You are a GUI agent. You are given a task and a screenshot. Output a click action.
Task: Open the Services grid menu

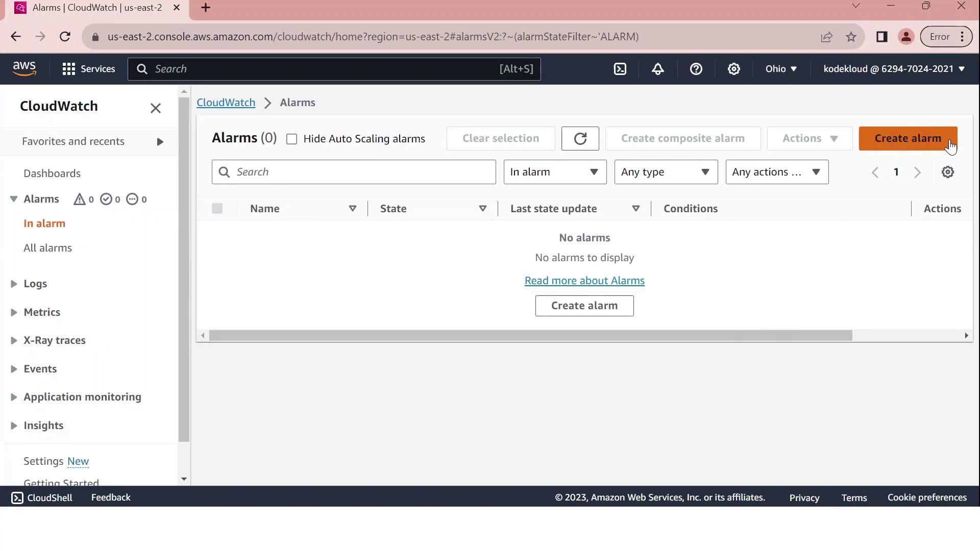(88, 69)
